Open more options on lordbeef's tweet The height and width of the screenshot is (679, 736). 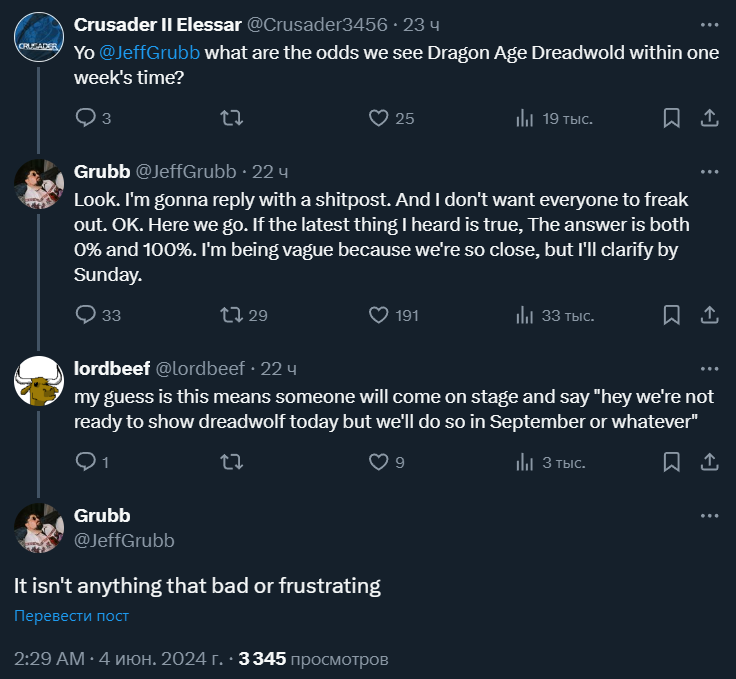tap(709, 368)
